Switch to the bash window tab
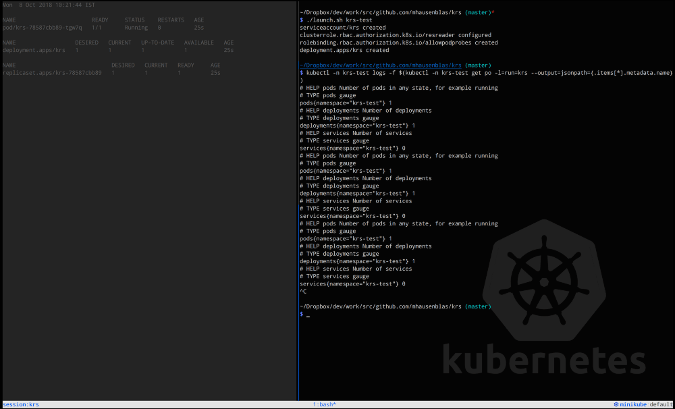Screen dimensions: 675x409 326,403
